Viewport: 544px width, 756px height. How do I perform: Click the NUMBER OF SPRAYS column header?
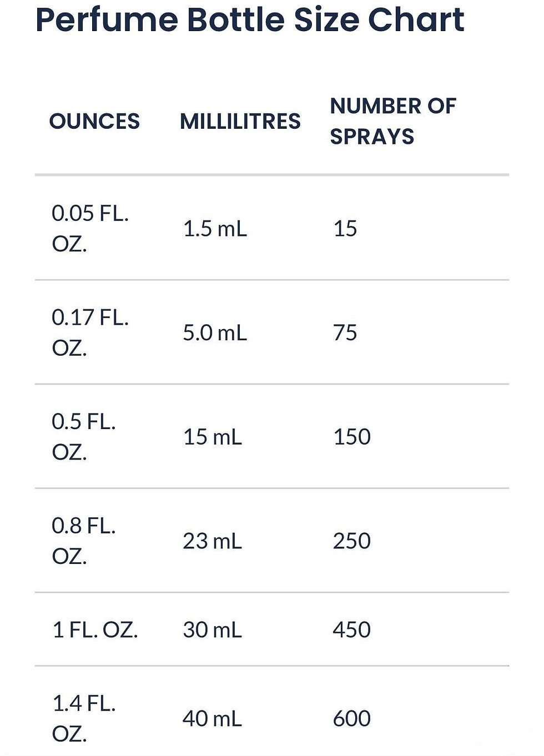click(x=393, y=121)
